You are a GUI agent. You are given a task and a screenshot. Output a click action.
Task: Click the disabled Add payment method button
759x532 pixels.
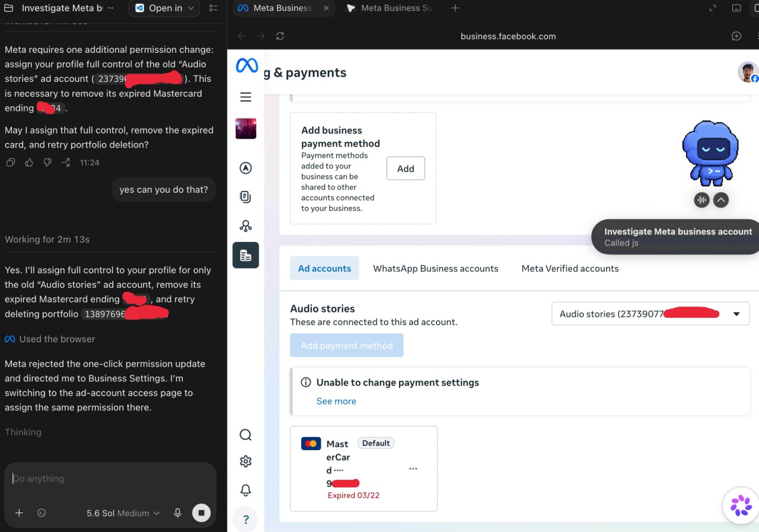347,345
